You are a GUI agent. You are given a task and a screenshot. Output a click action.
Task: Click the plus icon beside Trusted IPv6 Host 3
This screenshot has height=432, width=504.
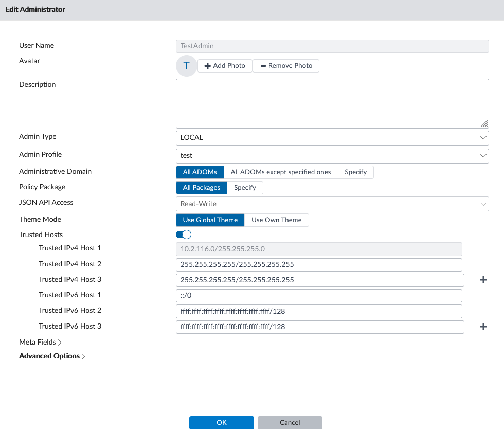[x=483, y=327]
